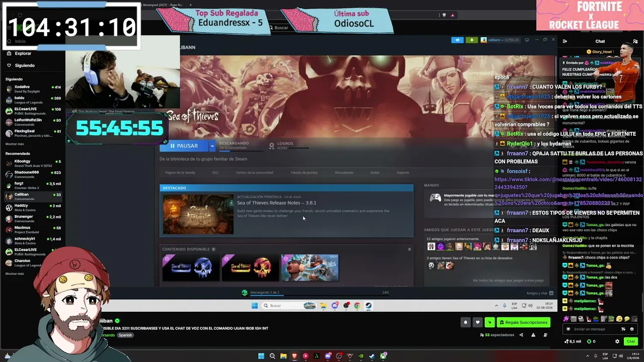
Task: Open chat settings gear icon
Action: coord(617,342)
